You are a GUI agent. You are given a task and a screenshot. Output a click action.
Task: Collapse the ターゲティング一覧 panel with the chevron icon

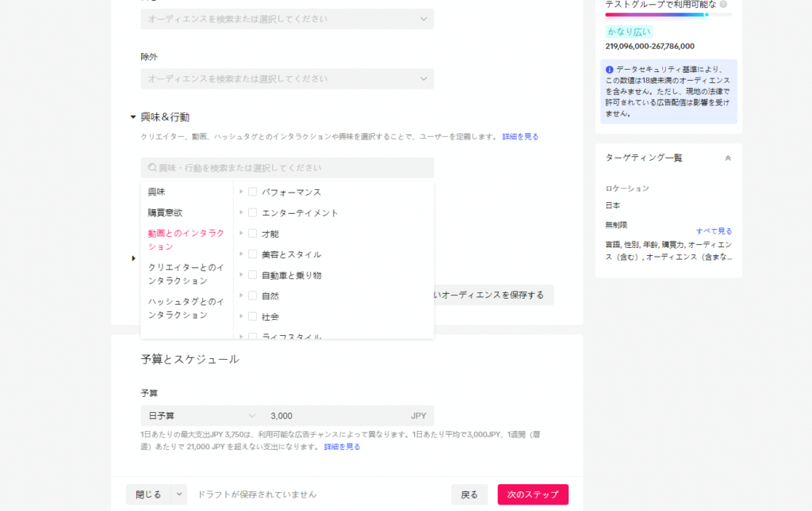(x=728, y=158)
